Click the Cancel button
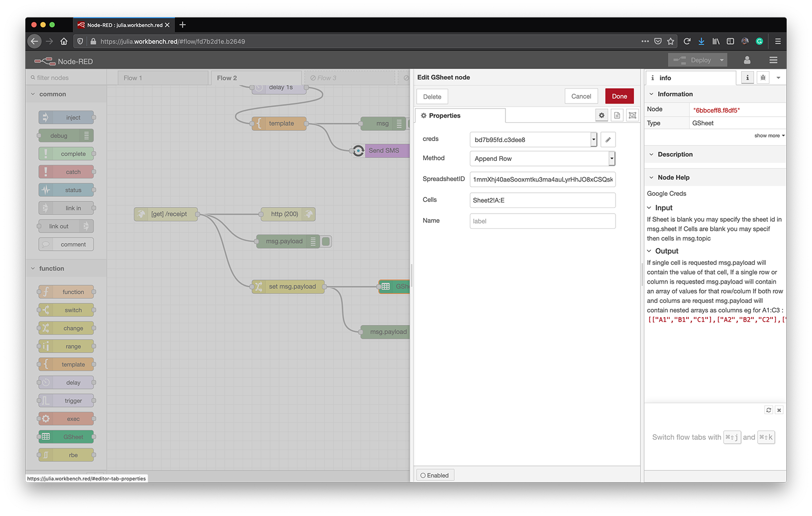This screenshot has width=812, height=516. [581, 96]
